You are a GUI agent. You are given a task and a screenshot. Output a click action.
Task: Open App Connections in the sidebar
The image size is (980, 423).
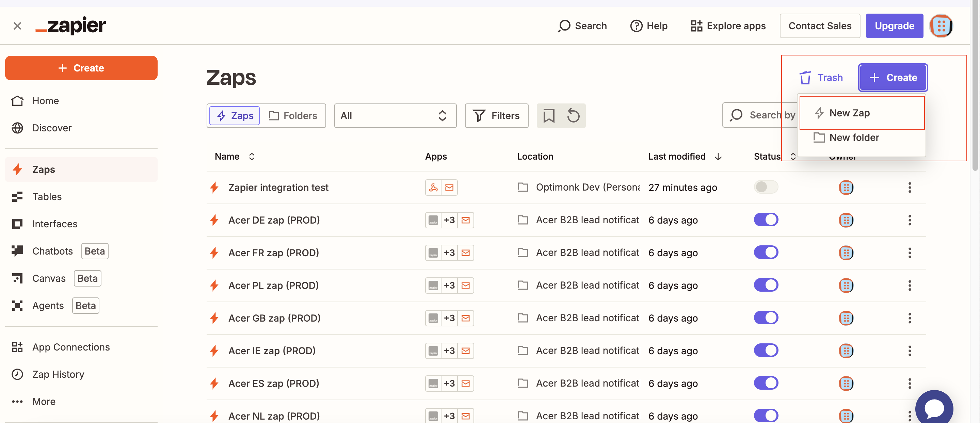81,347
